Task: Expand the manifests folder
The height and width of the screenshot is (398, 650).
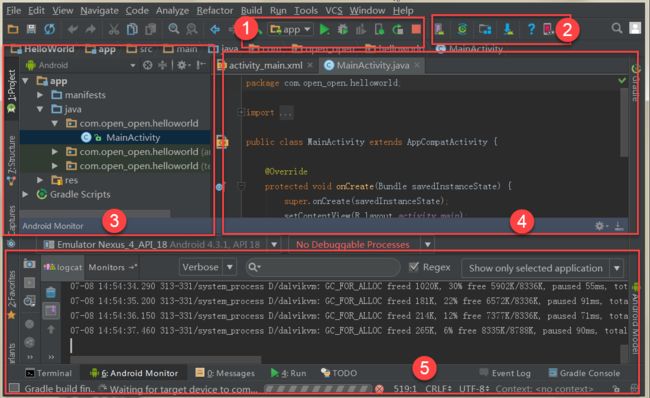Action: (40, 95)
